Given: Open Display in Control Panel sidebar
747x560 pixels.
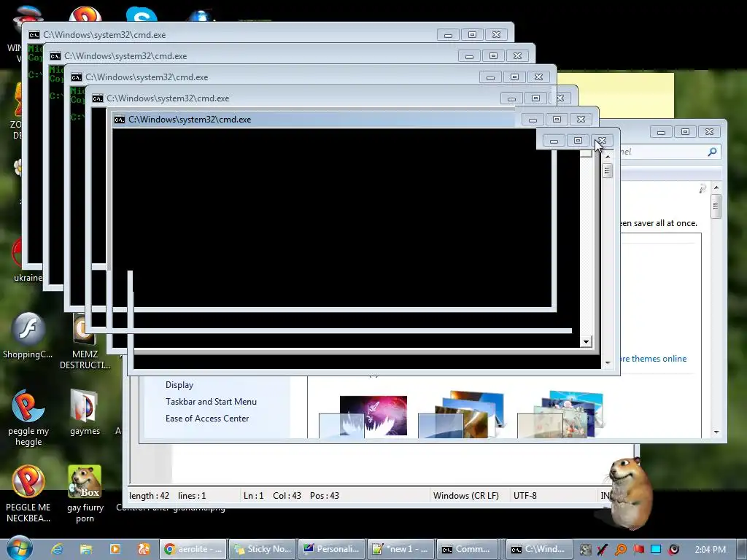Looking at the screenshot, I should coord(179,385).
